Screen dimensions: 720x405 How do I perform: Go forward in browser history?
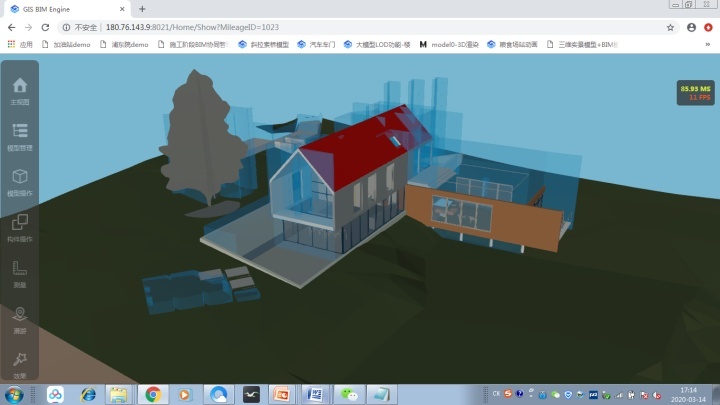tap(28, 28)
